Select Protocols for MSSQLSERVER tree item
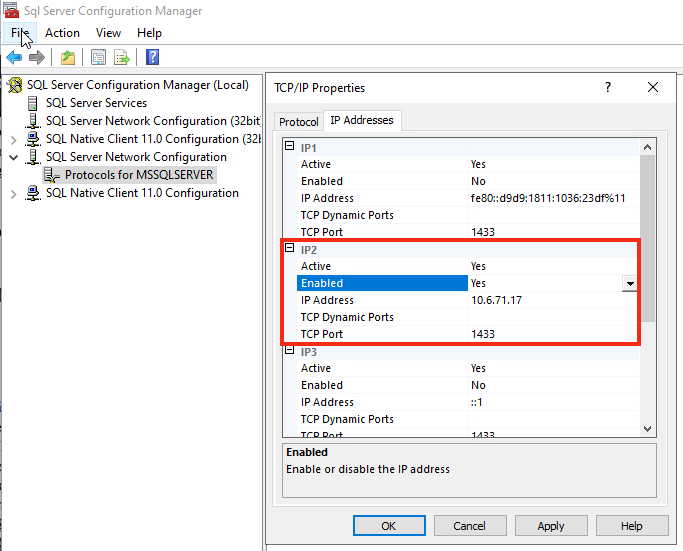 [x=139, y=175]
